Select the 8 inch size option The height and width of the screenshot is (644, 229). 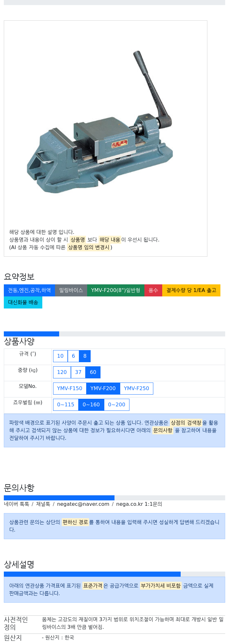85,356
